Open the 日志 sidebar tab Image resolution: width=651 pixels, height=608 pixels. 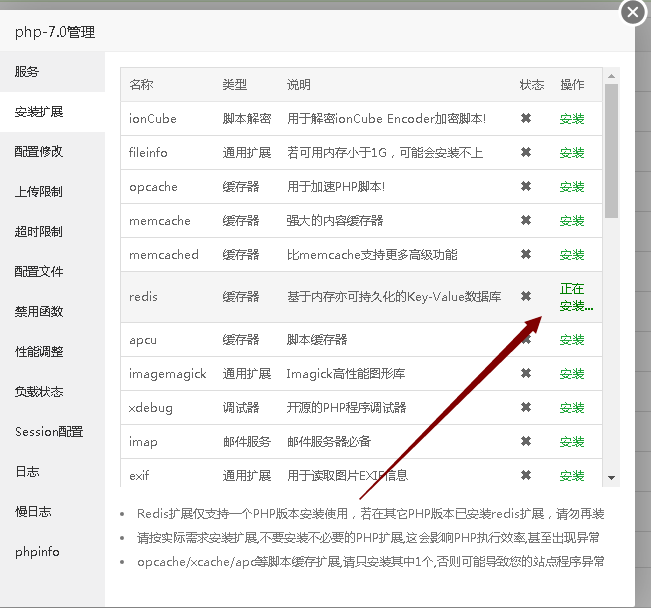tap(52, 471)
